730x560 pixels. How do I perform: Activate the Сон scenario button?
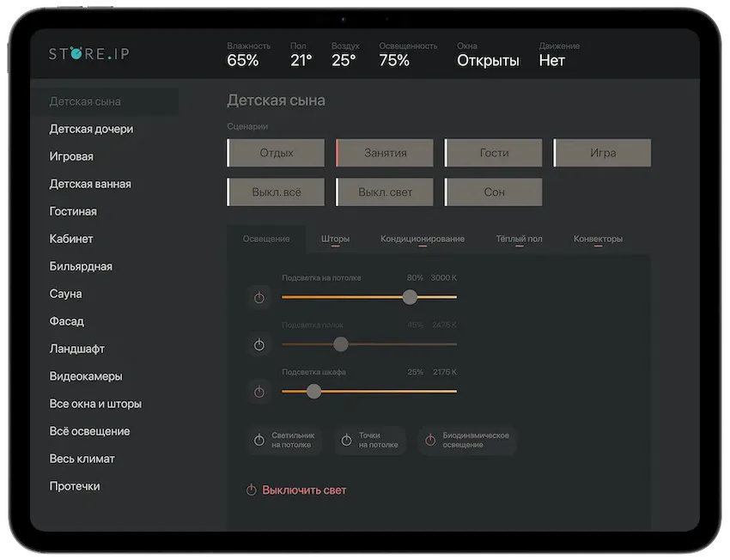[x=494, y=192]
